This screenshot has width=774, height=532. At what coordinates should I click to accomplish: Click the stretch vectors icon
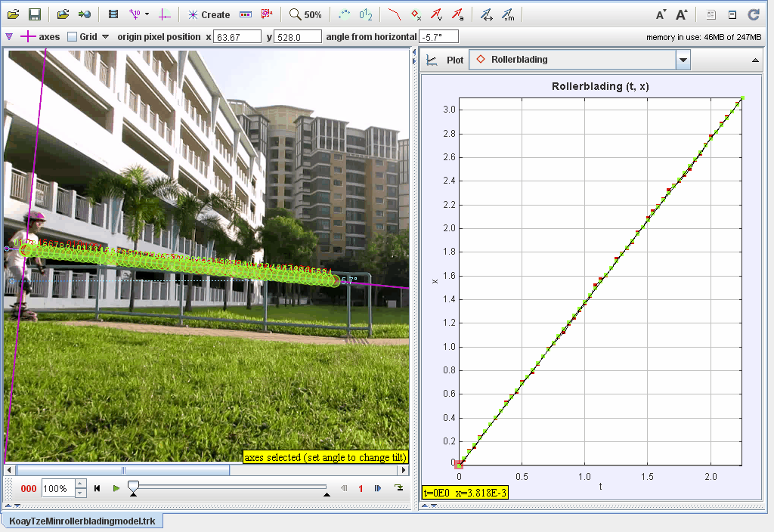pyautogui.click(x=487, y=15)
